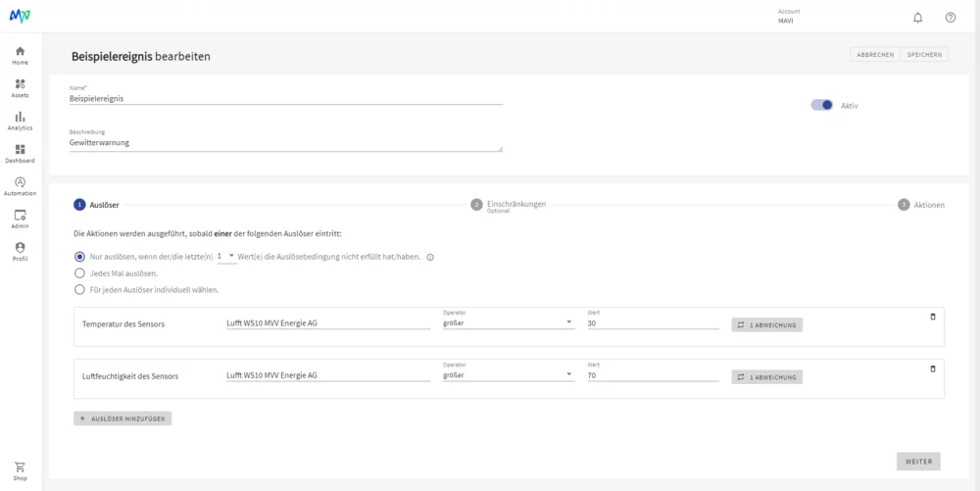This screenshot has width=980, height=491.
Task: Open the Analytics sidebar icon
Action: 20,122
